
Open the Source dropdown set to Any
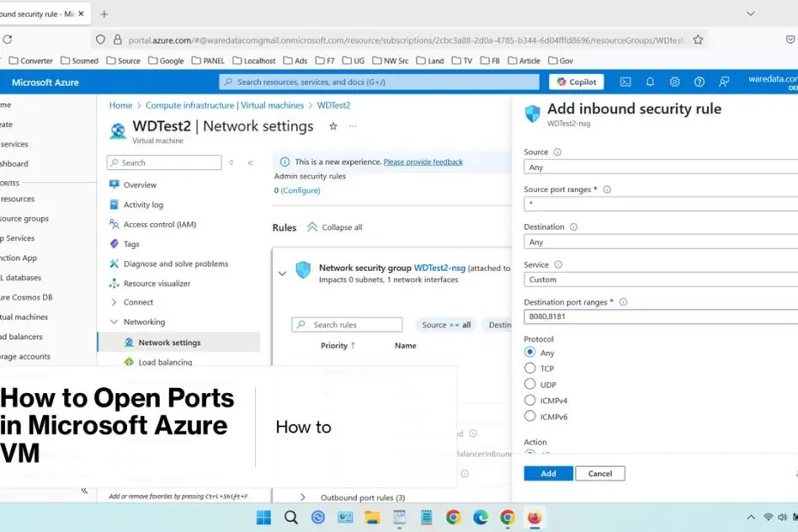click(661, 167)
